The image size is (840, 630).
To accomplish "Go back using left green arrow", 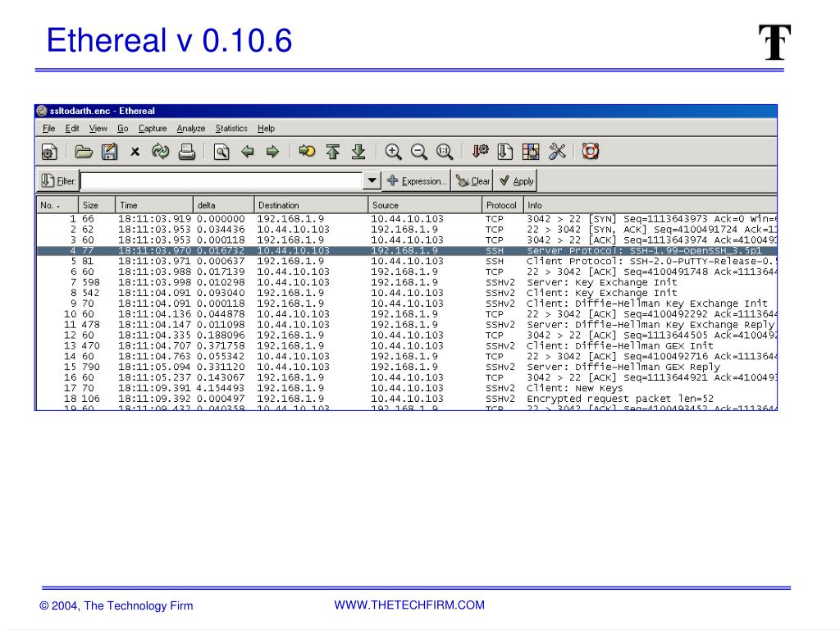I will [247, 152].
